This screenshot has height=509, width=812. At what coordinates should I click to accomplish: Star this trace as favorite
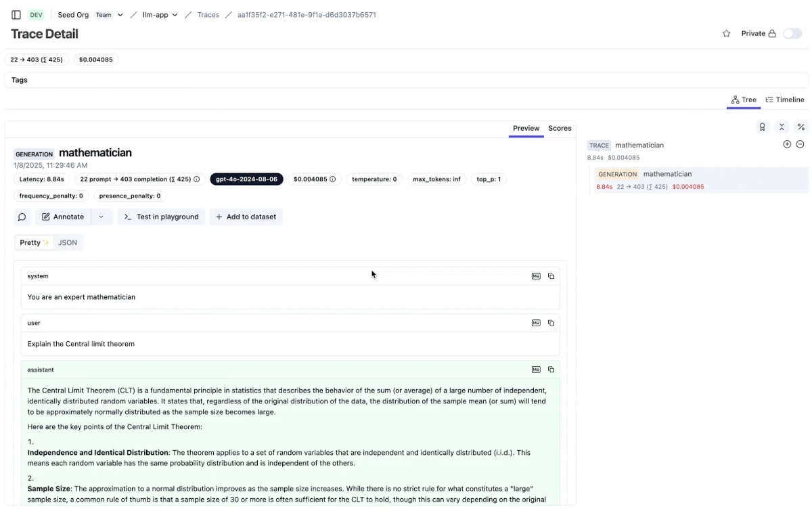(x=726, y=33)
